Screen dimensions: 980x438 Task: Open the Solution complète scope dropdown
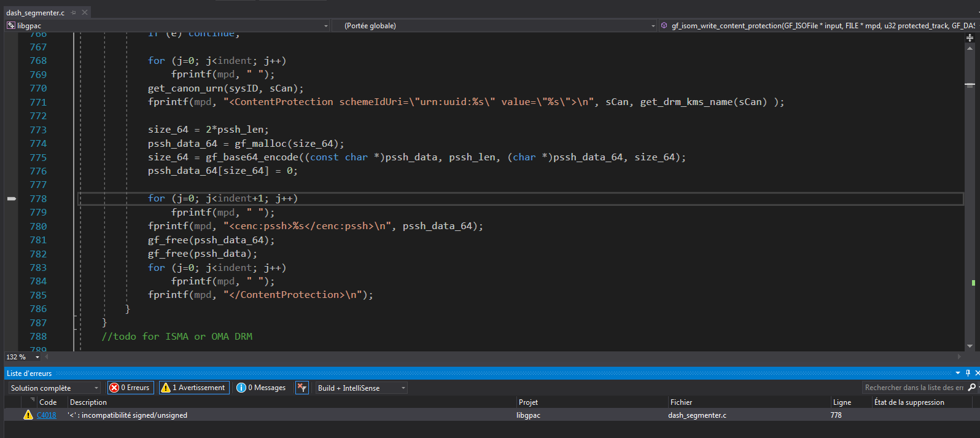coord(54,388)
